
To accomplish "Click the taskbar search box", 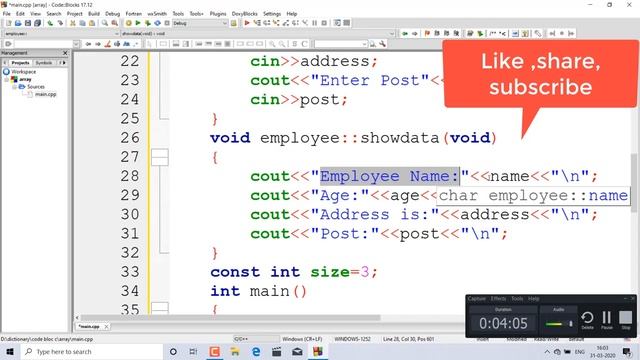I will pyautogui.click(x=92, y=351).
